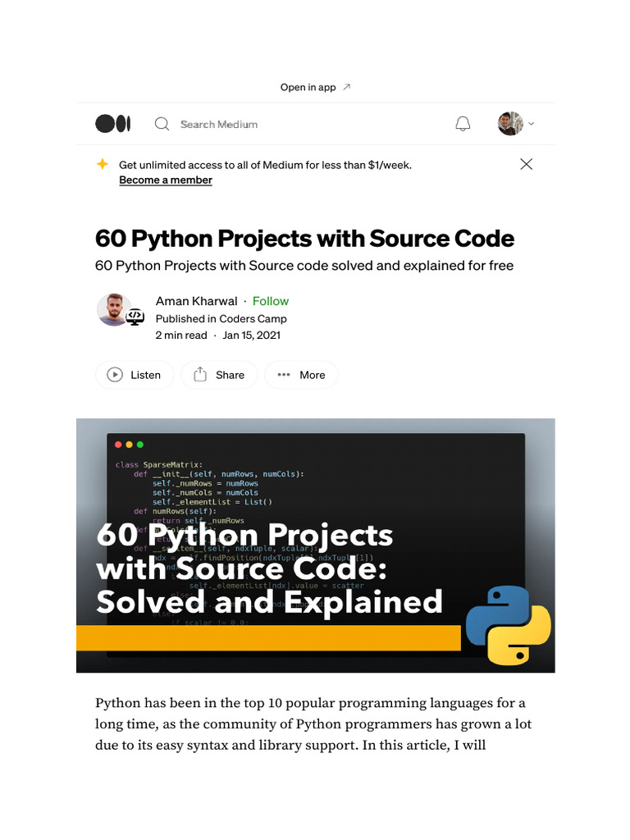Open the user profile picture menu

[509, 124]
